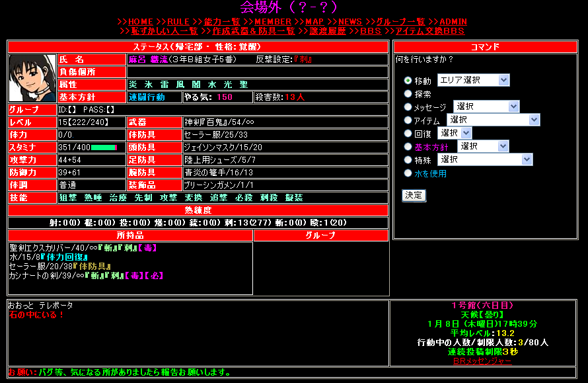This screenshot has width=588, height=383.
Task: Select the 探索 (search) radio option
Action: 408,94
